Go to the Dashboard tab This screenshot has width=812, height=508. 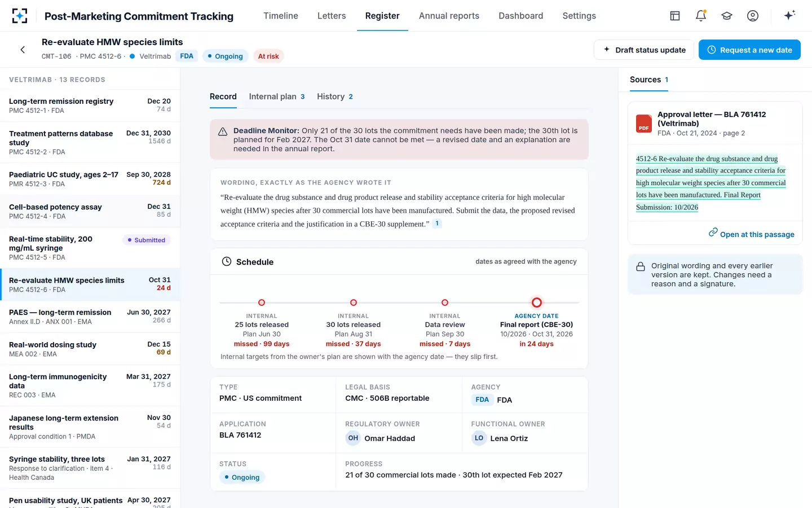(520, 16)
